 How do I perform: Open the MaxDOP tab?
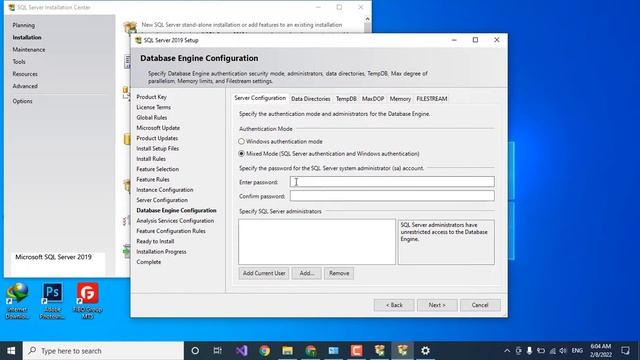[x=373, y=99]
